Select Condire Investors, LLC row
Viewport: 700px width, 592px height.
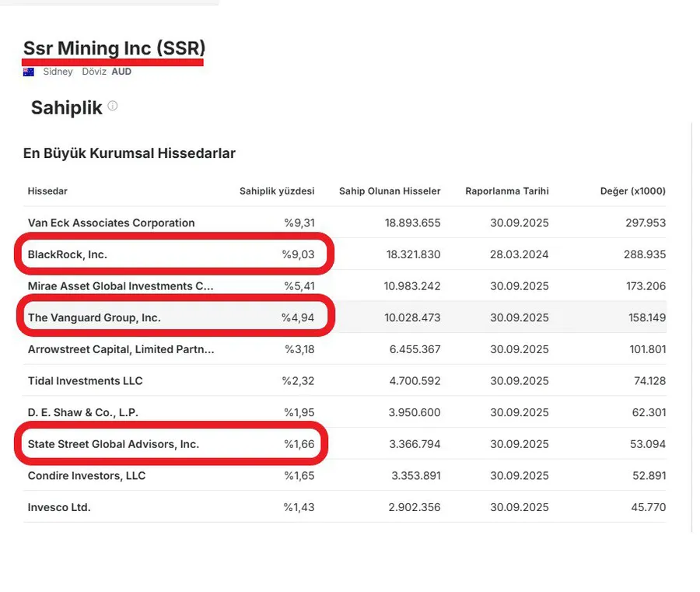86,475
